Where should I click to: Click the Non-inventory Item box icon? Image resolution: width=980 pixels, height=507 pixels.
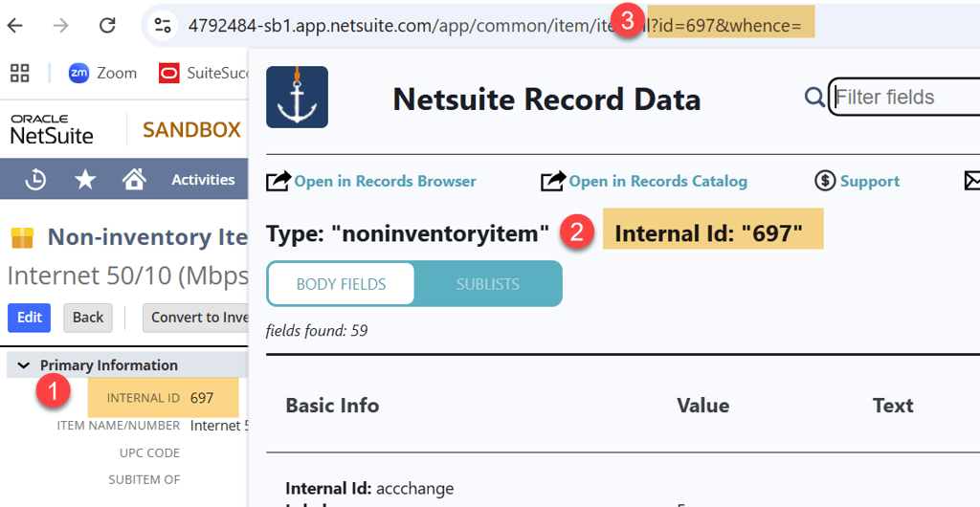point(23,237)
